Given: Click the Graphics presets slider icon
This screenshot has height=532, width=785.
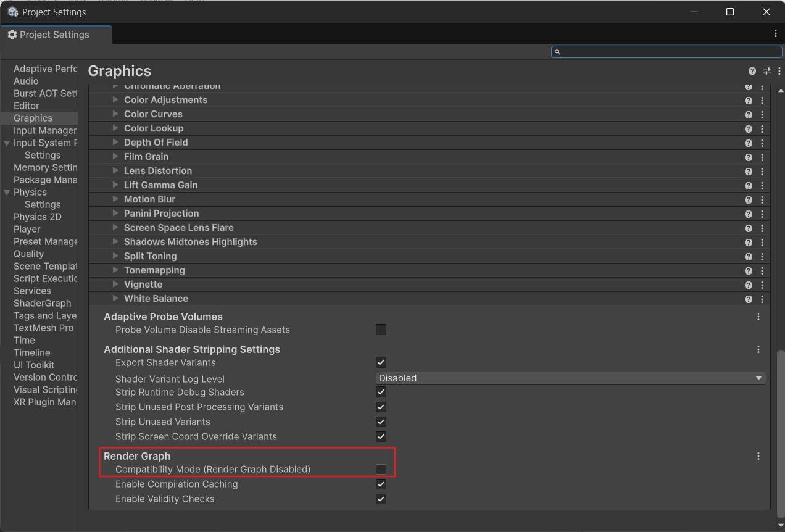Looking at the screenshot, I should [766, 71].
